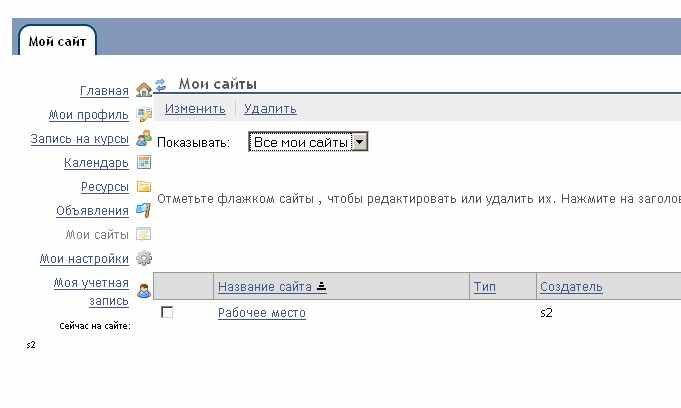Screen dimensions: 681x408
Task: Click the profile icon beside Мой профиль
Action: [143, 115]
